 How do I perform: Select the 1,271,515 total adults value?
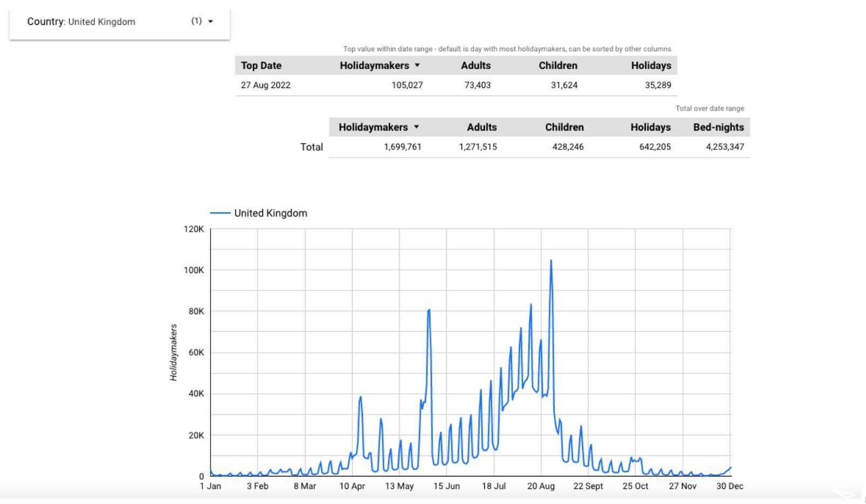pyautogui.click(x=478, y=147)
